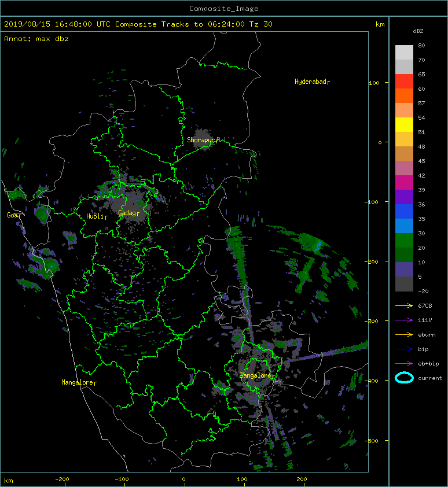Pick the light blue swatch between 35 and 30

[404, 226]
